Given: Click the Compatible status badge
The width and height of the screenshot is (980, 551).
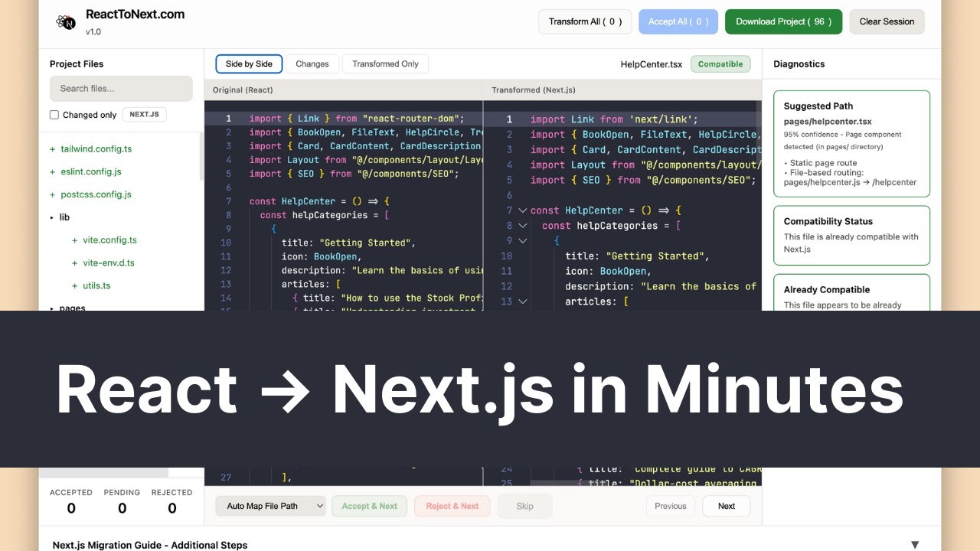Looking at the screenshot, I should (720, 64).
